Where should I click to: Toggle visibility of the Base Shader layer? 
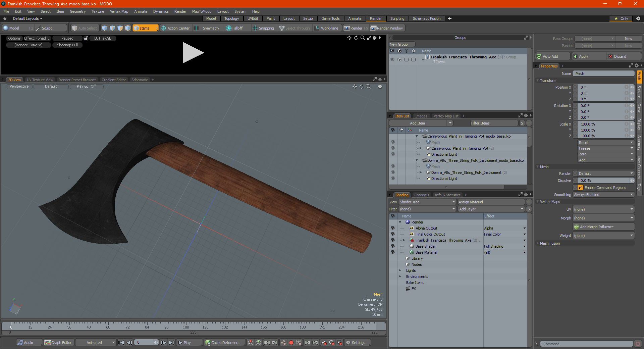point(392,246)
